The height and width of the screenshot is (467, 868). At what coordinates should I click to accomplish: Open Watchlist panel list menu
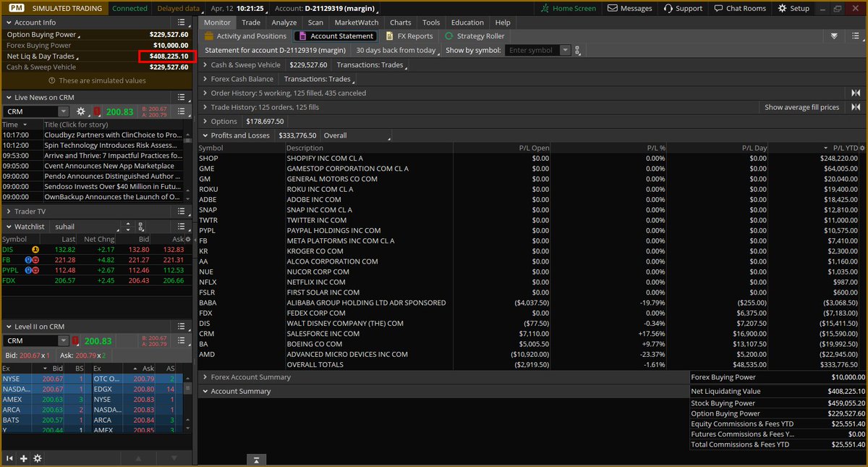click(182, 227)
